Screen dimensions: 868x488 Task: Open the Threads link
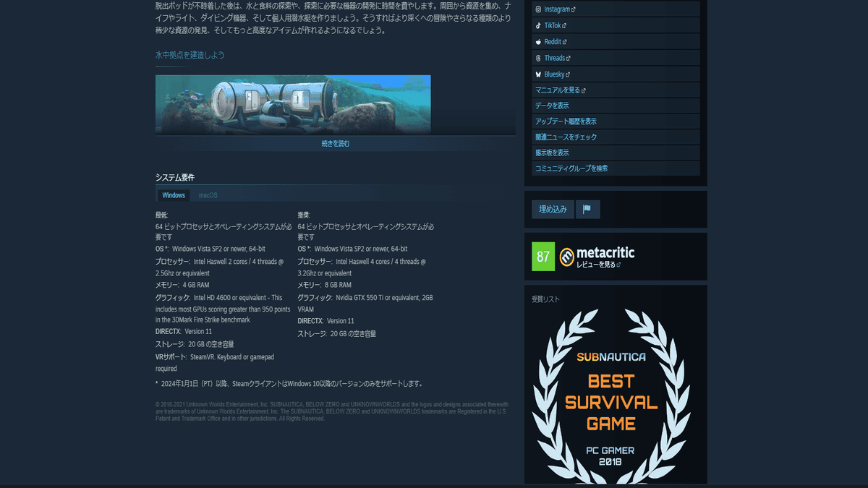coord(616,58)
